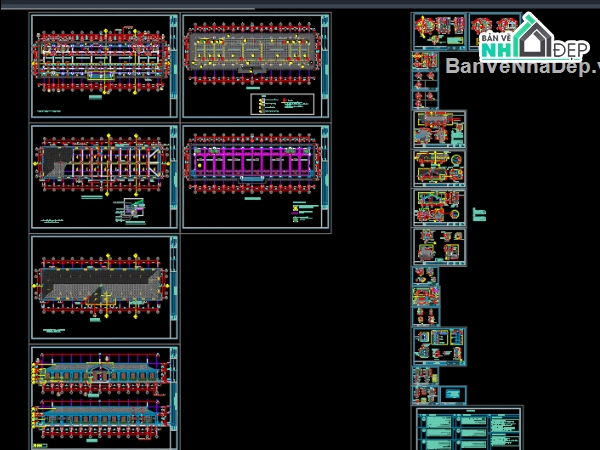This screenshot has width=600, height=450.
Task: Click the magenta structural plan sheet
Action: [256, 176]
